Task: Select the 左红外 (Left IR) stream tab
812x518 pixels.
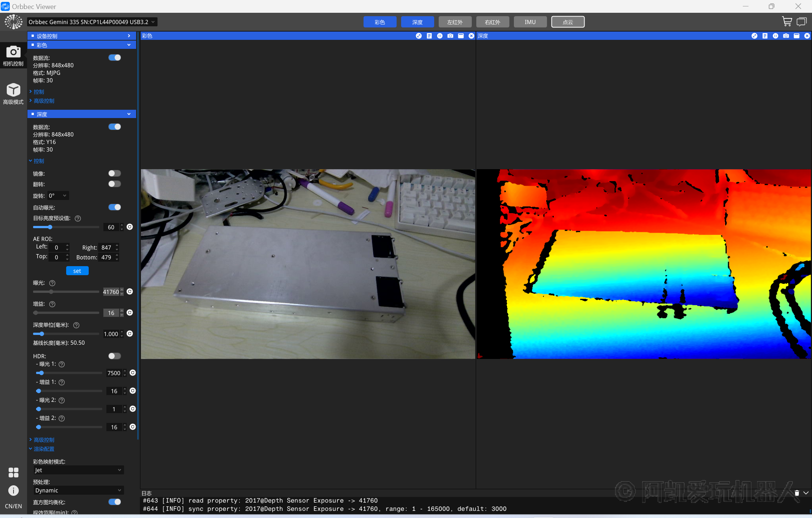Action: click(x=455, y=22)
